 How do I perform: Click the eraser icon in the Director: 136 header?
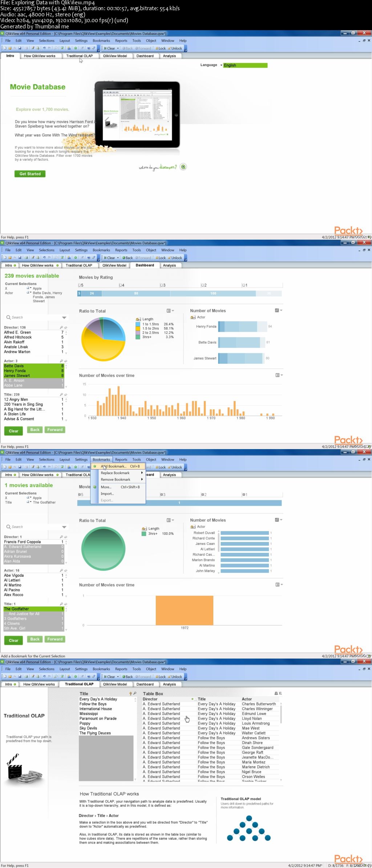pyautogui.click(x=65, y=328)
